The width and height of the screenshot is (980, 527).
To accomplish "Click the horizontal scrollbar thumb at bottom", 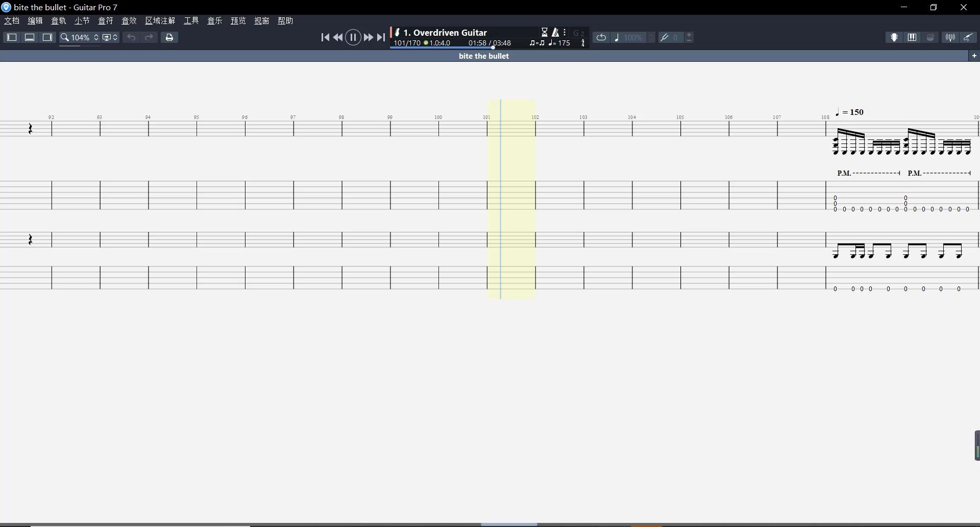I will 509,524.
